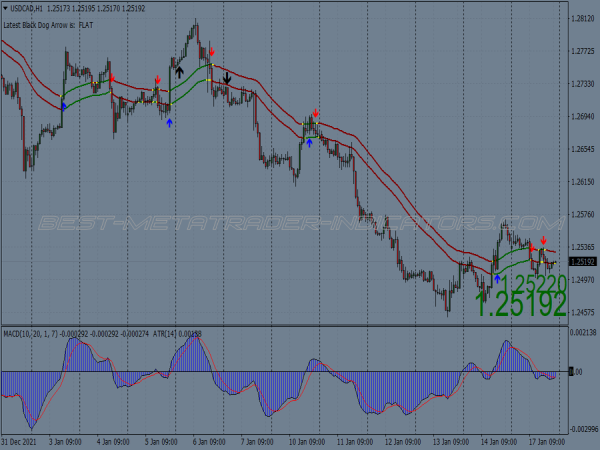
Task: Click the ATR(14) value label
Action: (177, 334)
